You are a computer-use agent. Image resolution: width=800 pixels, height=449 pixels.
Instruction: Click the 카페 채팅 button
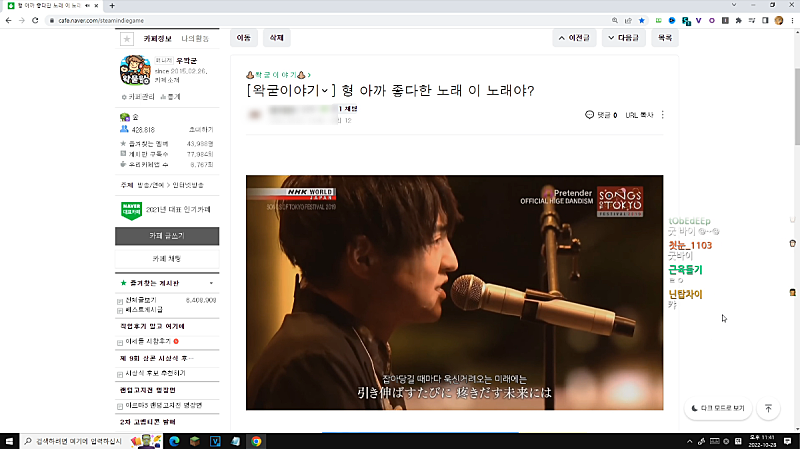pyautogui.click(x=167, y=259)
